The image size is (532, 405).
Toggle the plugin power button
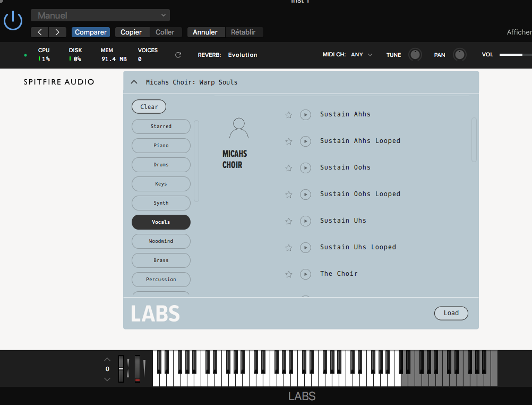pos(13,20)
